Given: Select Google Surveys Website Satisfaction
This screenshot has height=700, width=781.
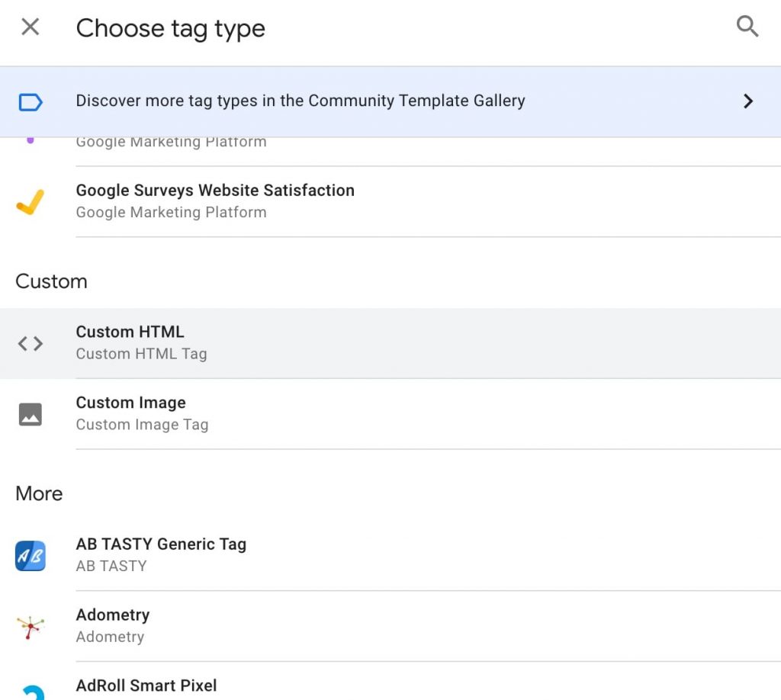Looking at the screenshot, I should pos(214,200).
